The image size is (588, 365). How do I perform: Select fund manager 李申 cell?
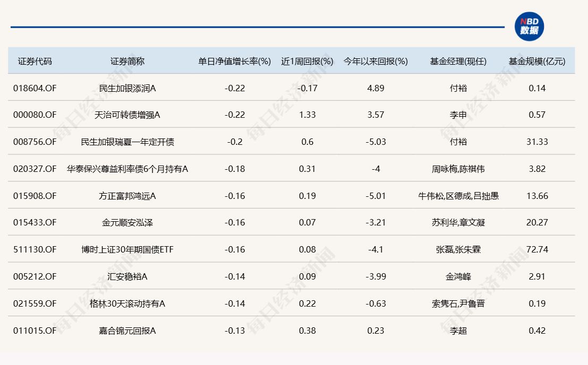(458, 115)
